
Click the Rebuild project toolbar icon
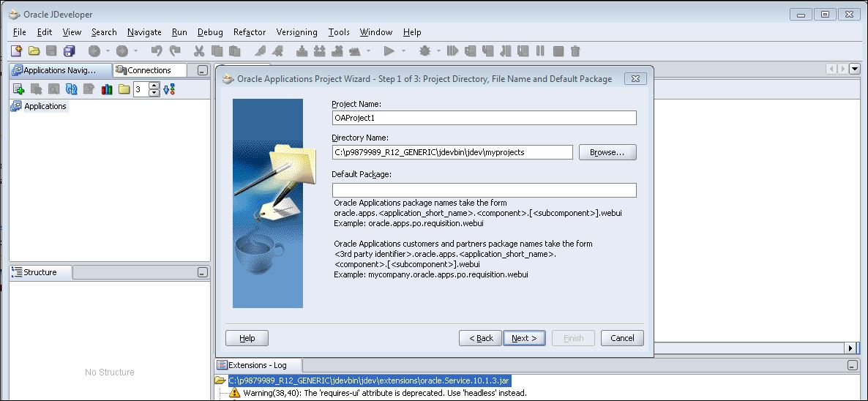(319, 51)
